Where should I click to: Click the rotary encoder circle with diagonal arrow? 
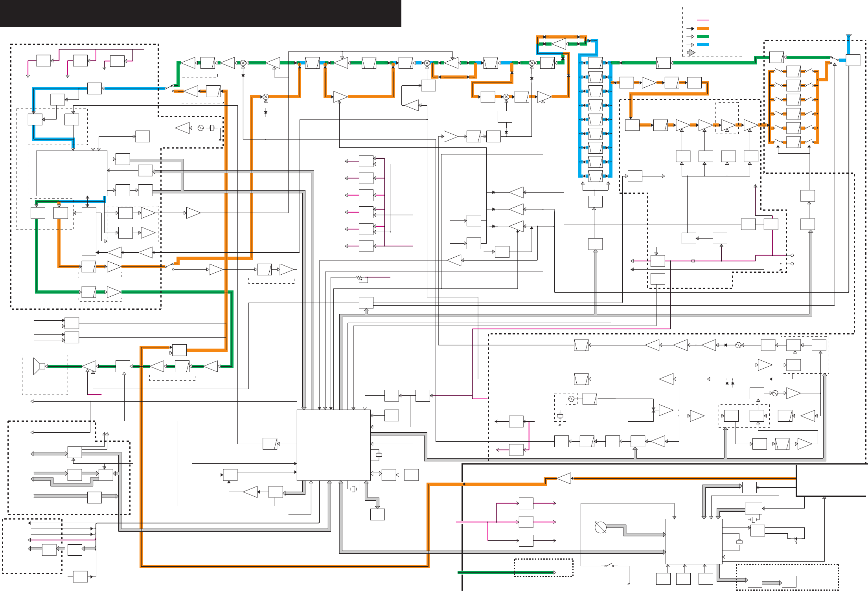[601, 527]
